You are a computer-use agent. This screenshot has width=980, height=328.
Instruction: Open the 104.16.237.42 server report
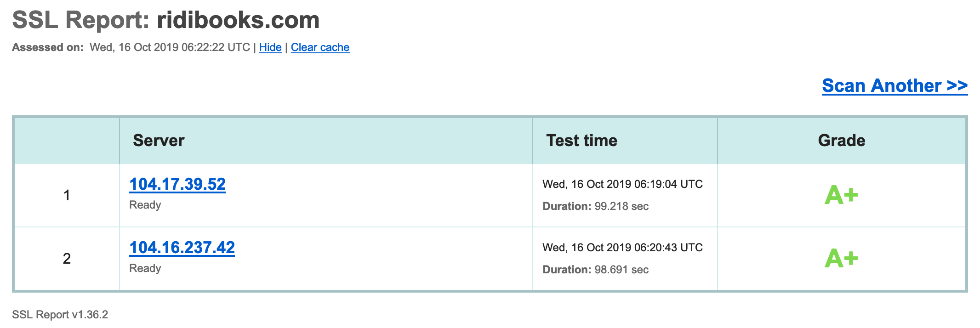coord(182,248)
